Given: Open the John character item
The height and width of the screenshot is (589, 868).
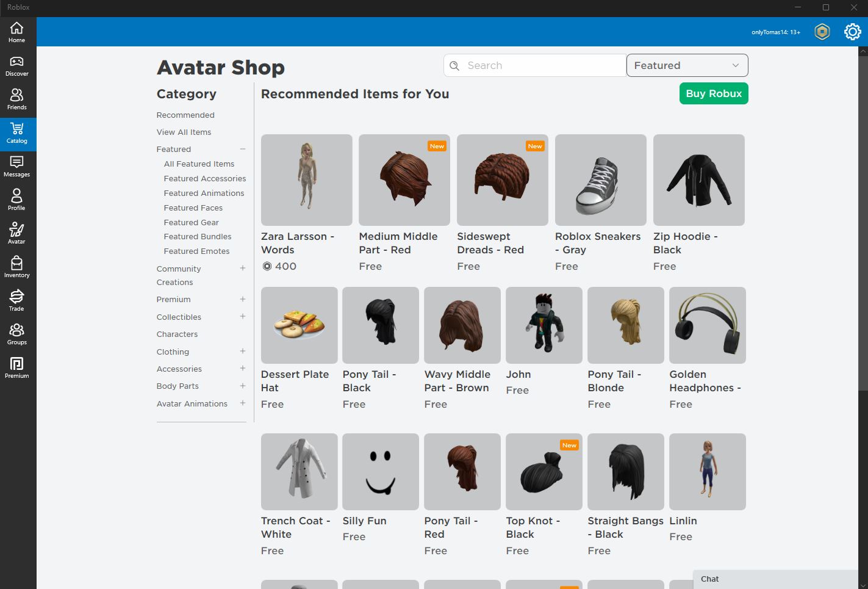Looking at the screenshot, I should click(544, 341).
